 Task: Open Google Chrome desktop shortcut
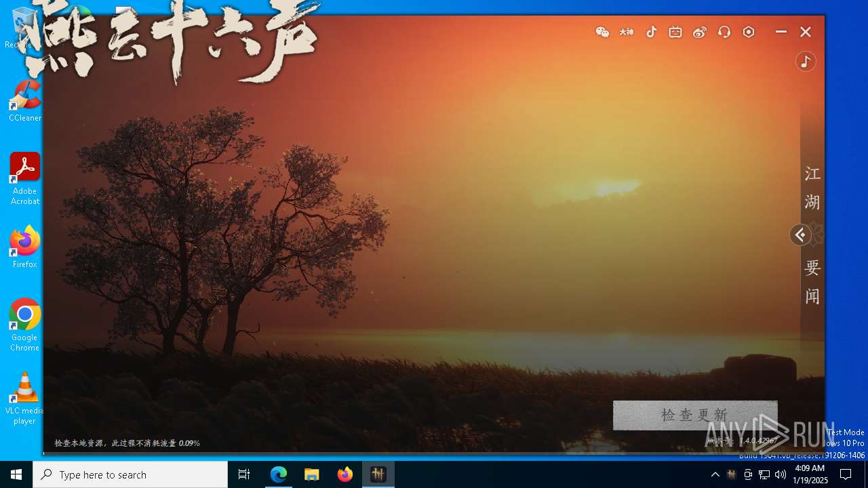[25, 325]
